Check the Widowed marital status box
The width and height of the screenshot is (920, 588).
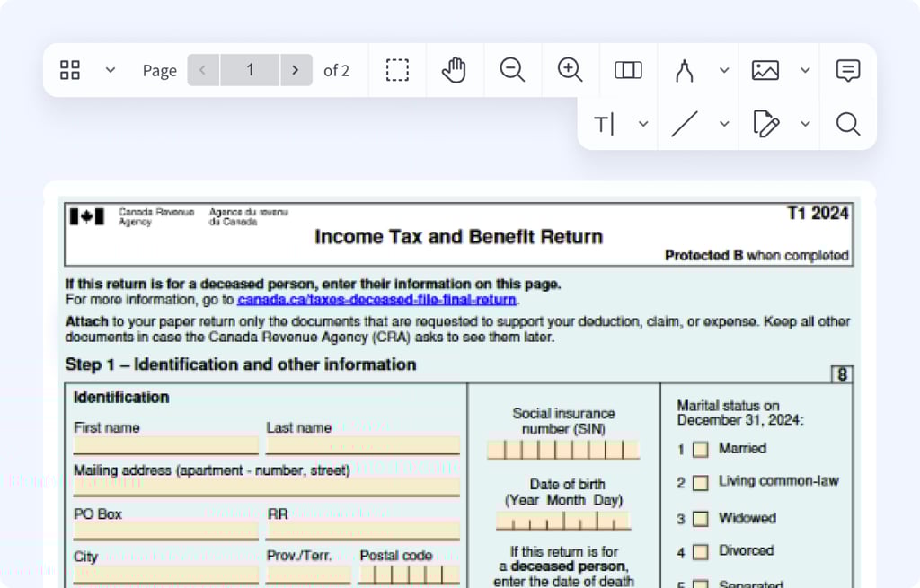tap(700, 519)
